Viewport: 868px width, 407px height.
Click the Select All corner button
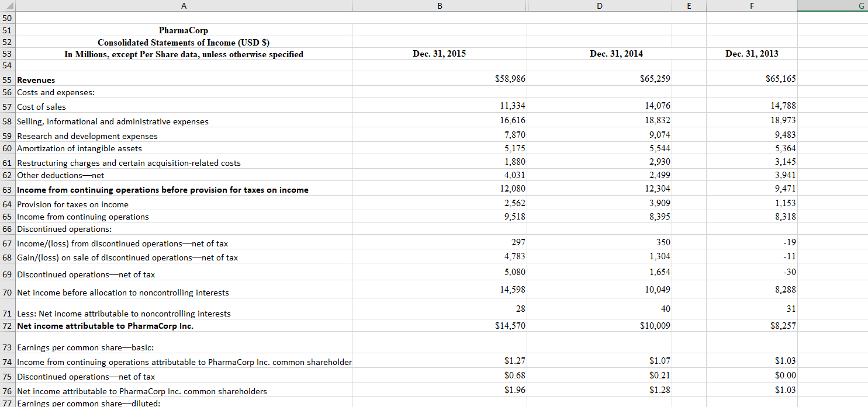tap(8, 5)
